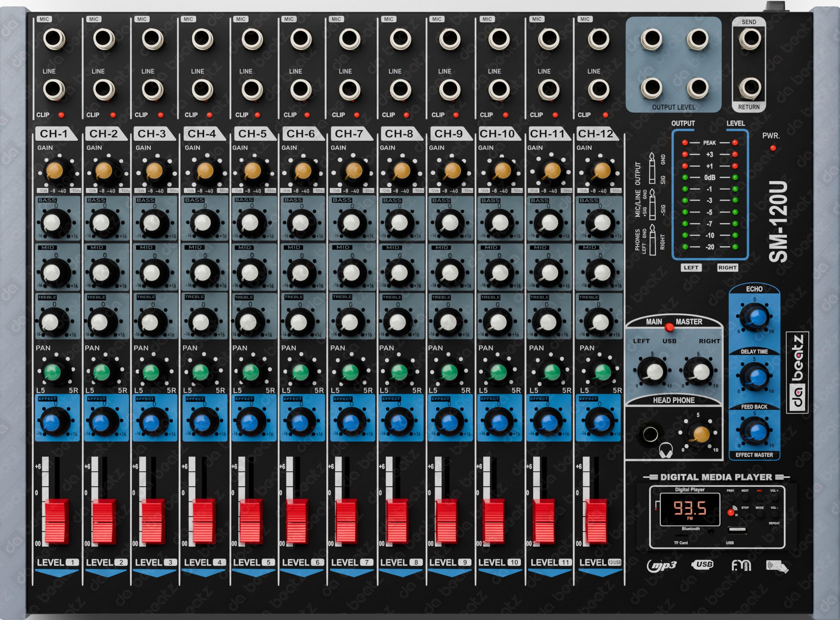Click the DIGITAL MEDIA PLAYER heading
The height and width of the screenshot is (620, 840).
pos(716,477)
